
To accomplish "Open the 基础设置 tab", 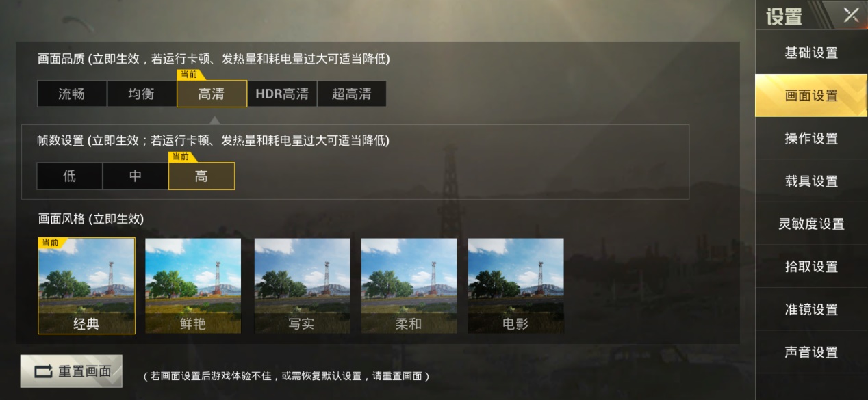I will [x=811, y=53].
